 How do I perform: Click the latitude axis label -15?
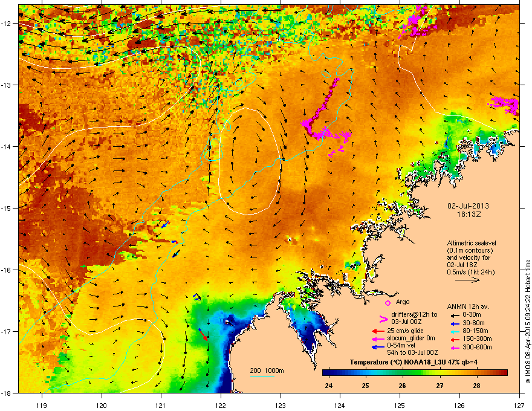pyautogui.click(x=7, y=208)
